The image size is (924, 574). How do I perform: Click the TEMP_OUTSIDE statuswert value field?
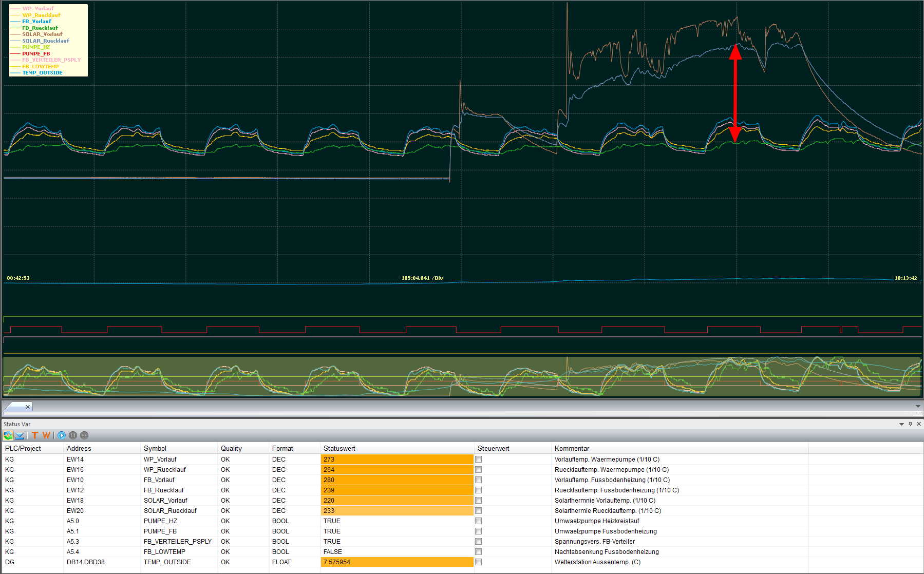[x=397, y=562]
